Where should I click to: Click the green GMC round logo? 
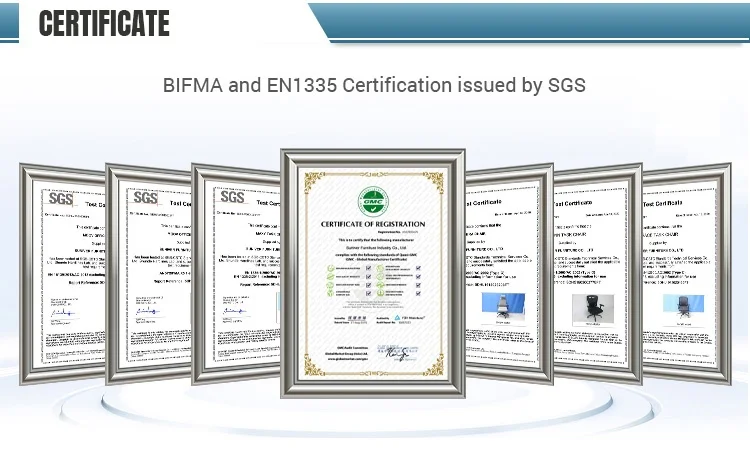coord(373,201)
